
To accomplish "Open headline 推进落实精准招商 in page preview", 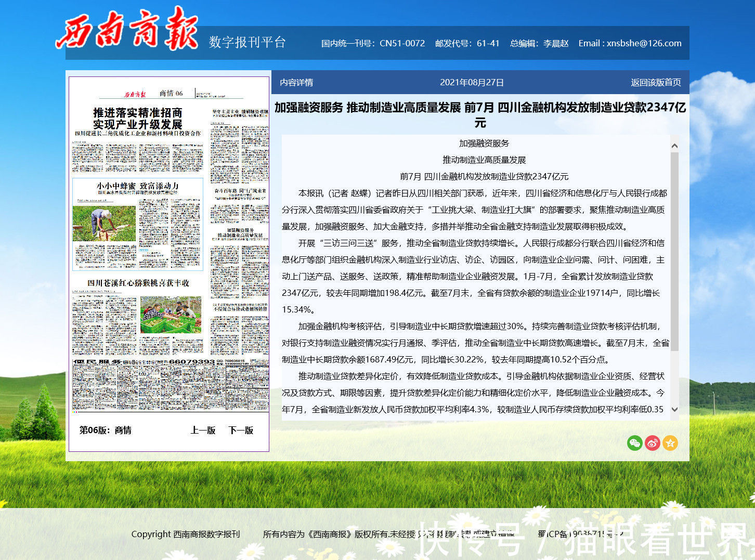I will (138, 119).
